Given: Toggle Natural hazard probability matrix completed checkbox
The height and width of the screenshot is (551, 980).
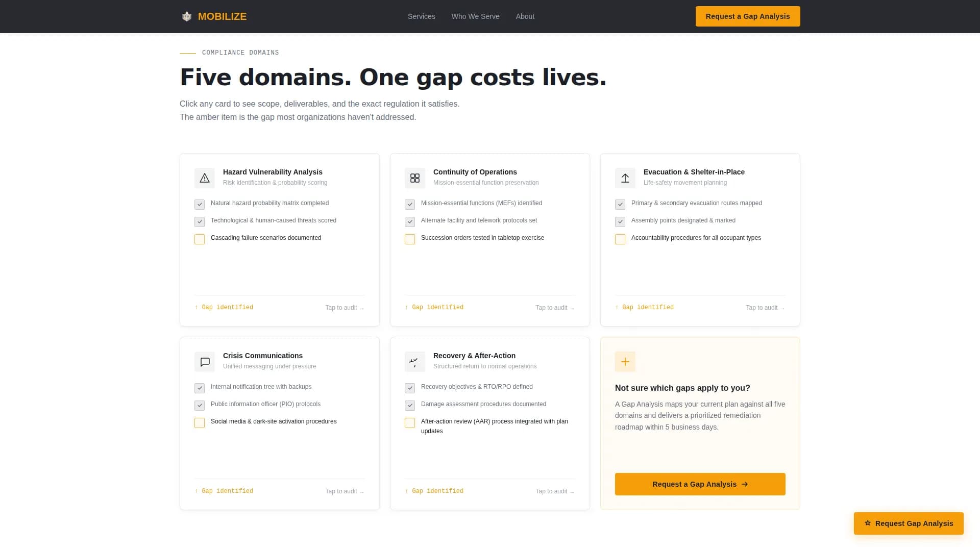Looking at the screenshot, I should coord(200,204).
